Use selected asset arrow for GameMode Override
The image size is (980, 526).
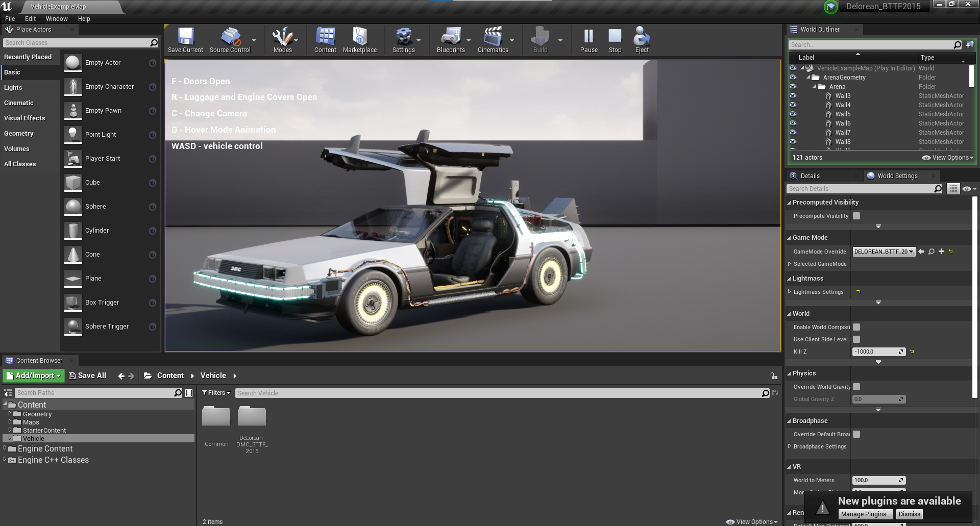(921, 252)
